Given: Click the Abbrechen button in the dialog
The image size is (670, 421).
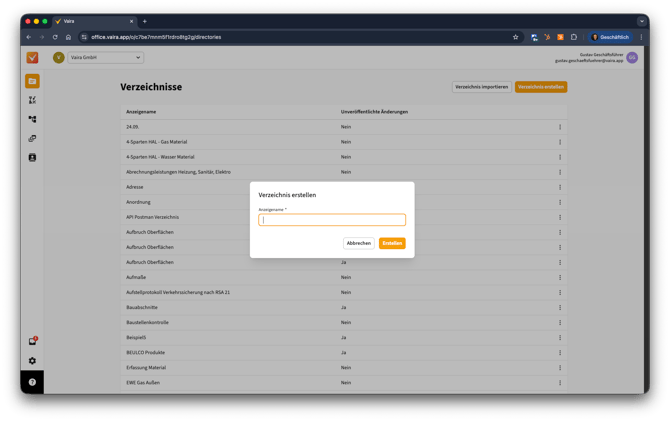Looking at the screenshot, I should coord(358,243).
